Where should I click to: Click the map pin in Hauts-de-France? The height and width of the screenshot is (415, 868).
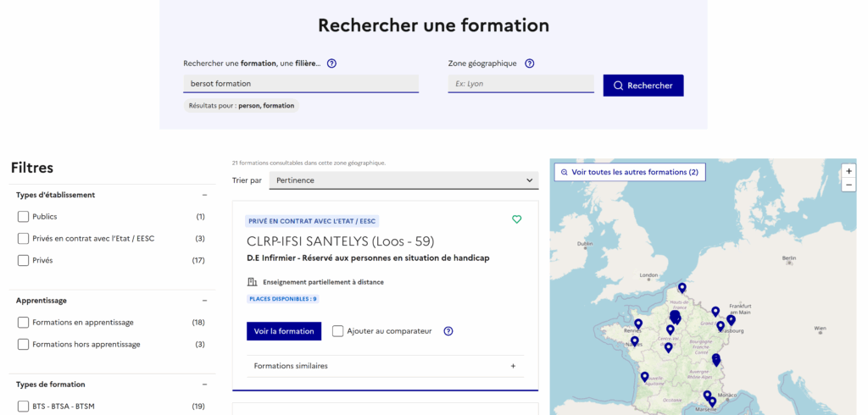[x=682, y=288]
